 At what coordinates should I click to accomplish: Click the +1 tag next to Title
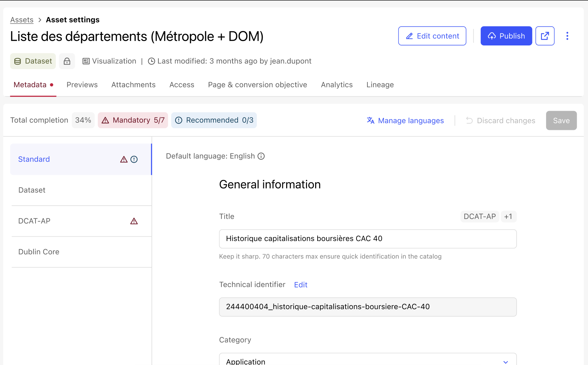point(508,217)
